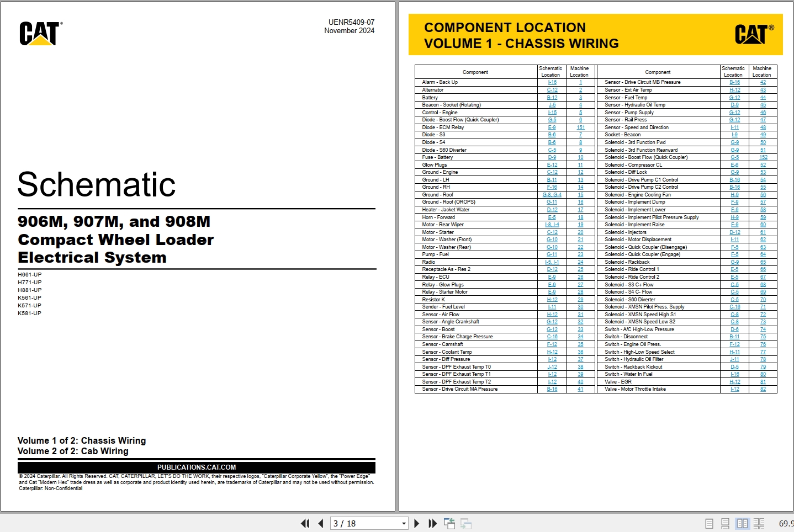Image resolution: width=794 pixels, height=532 pixels.
Task: Open machine location 80 for Switch - Water In Fuel
Action: pos(763,374)
